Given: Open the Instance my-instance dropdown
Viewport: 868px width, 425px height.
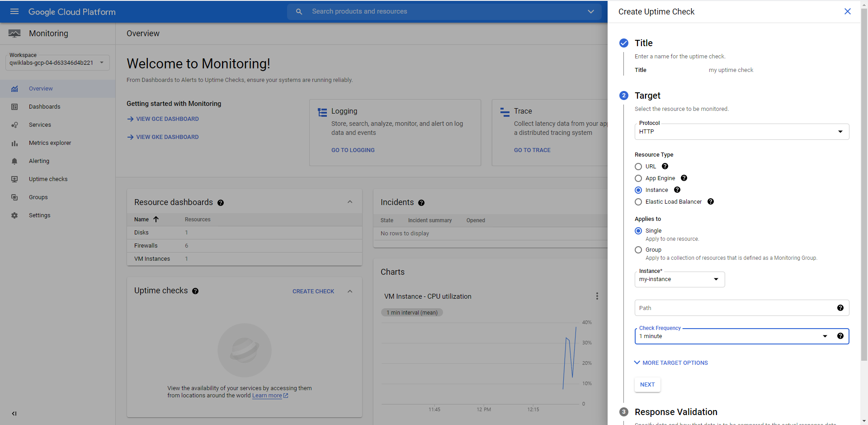Looking at the screenshot, I should (679, 279).
